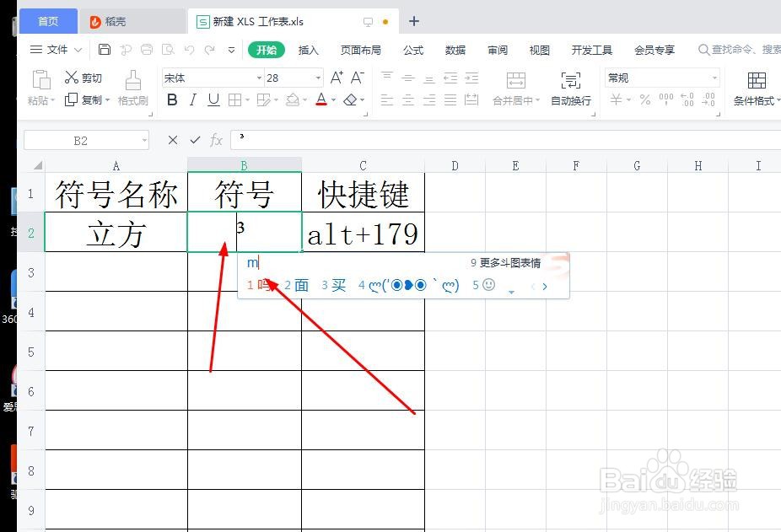The height and width of the screenshot is (532, 781).
Task: Open the font size dropdown 28
Action: tap(318, 78)
